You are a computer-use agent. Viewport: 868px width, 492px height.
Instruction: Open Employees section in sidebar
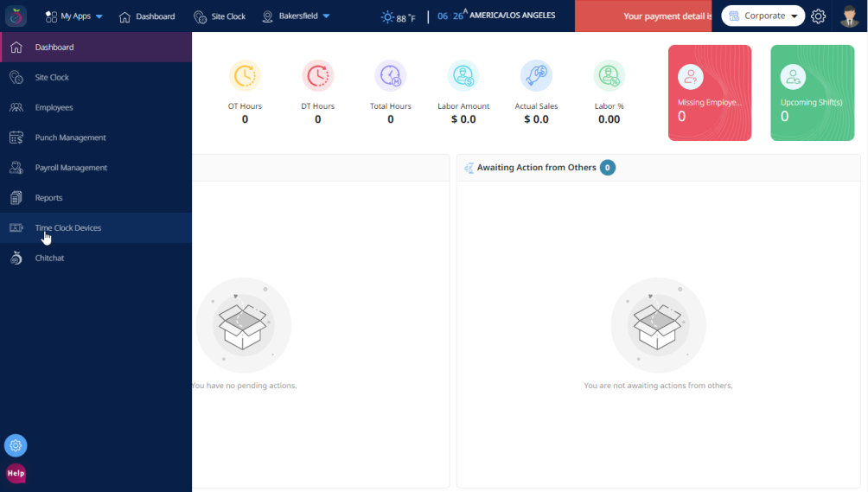tap(54, 107)
